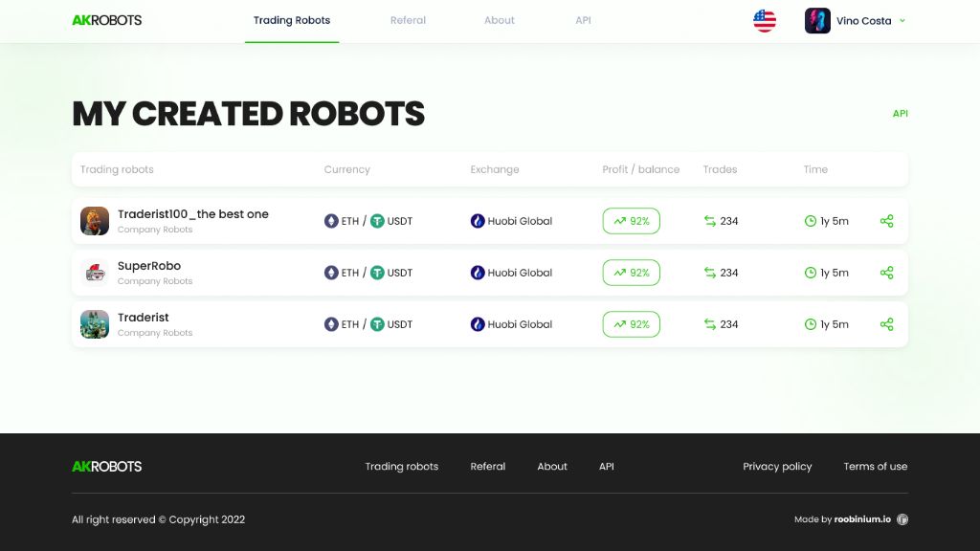Go to the Referal tab

(408, 20)
